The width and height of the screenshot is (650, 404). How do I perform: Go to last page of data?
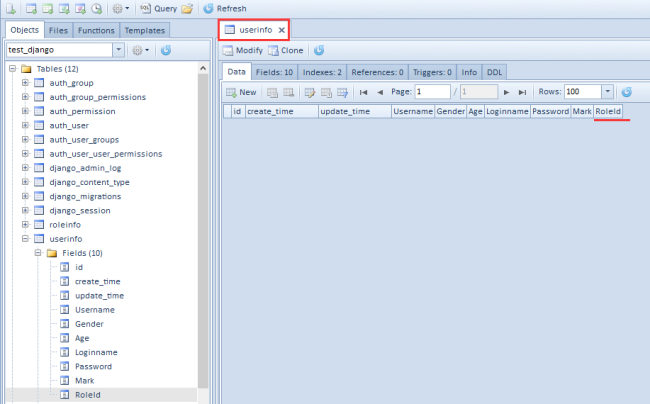(x=522, y=92)
